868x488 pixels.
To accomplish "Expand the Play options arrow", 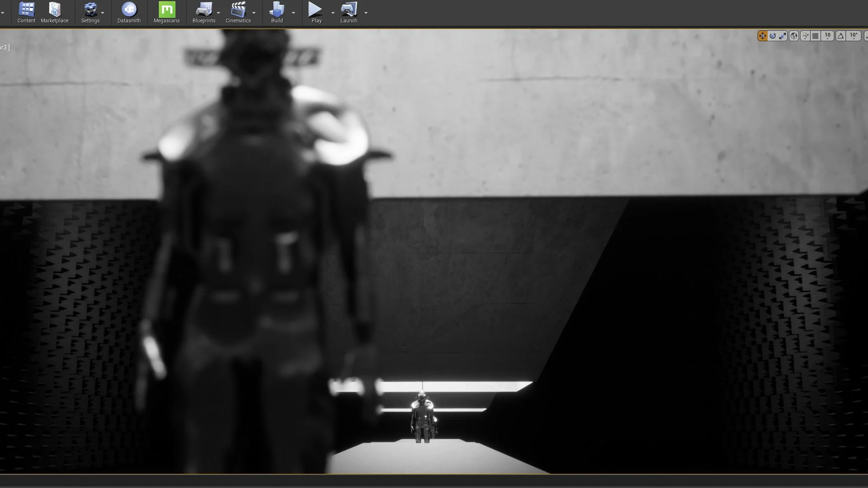I will click(x=333, y=13).
